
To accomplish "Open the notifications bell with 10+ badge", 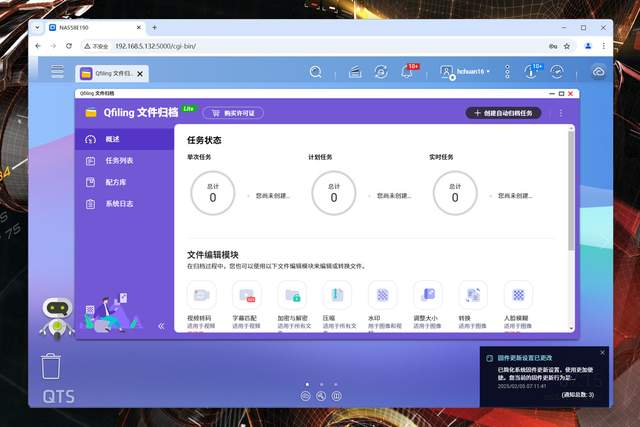I will coord(409,71).
